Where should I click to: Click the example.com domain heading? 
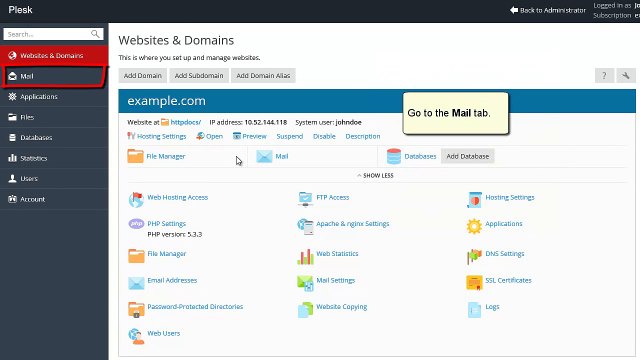coord(167,101)
